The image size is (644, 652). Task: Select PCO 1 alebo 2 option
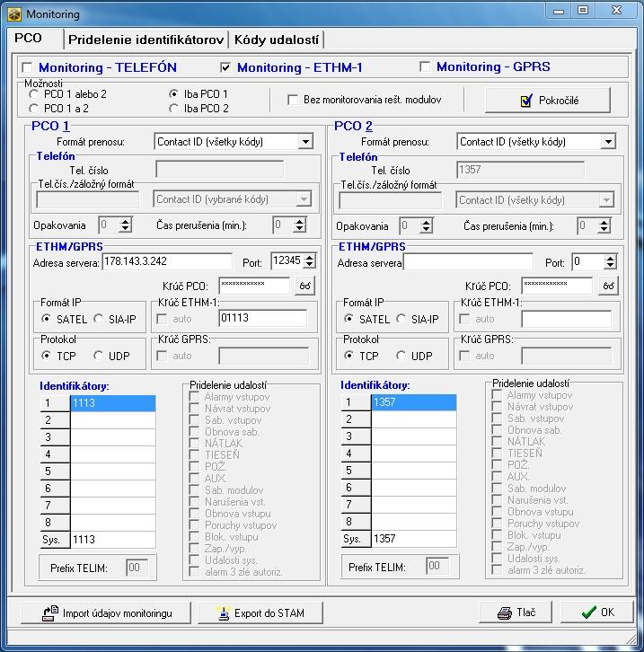[34, 94]
